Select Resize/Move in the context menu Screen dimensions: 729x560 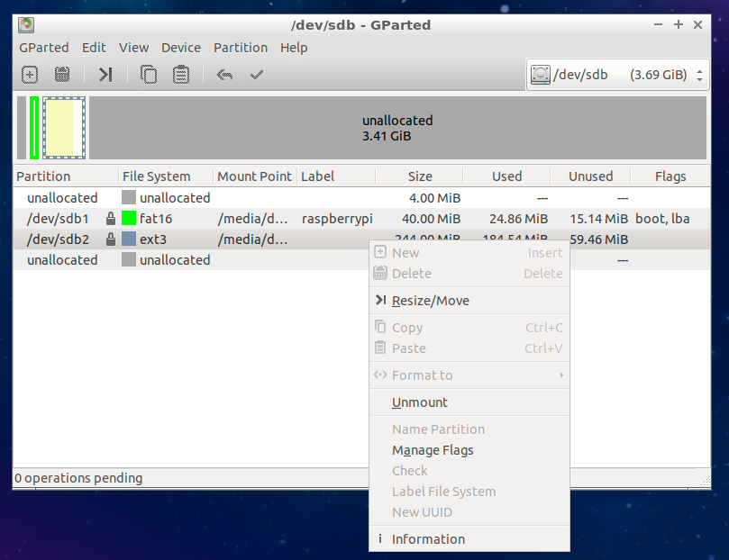pyautogui.click(x=431, y=301)
